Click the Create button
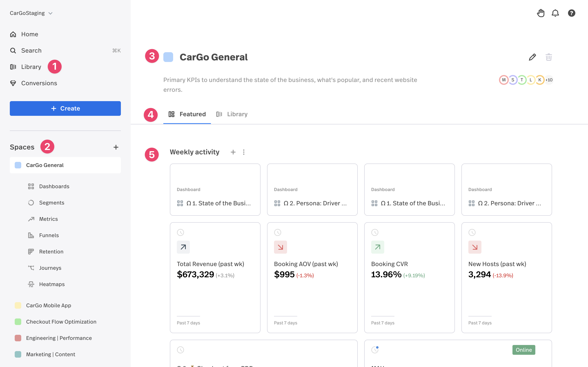The width and height of the screenshot is (588, 367). tap(65, 108)
